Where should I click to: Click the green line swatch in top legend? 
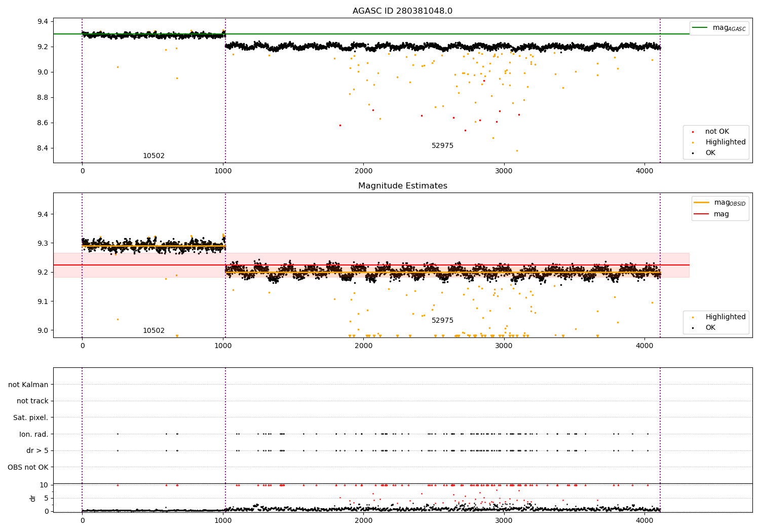(700, 28)
